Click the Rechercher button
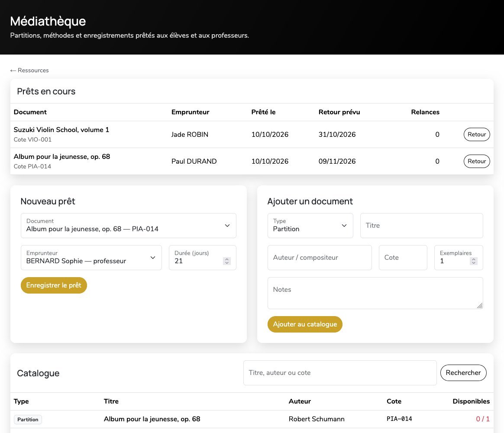Image resolution: width=504 pixels, height=433 pixels. click(x=463, y=373)
